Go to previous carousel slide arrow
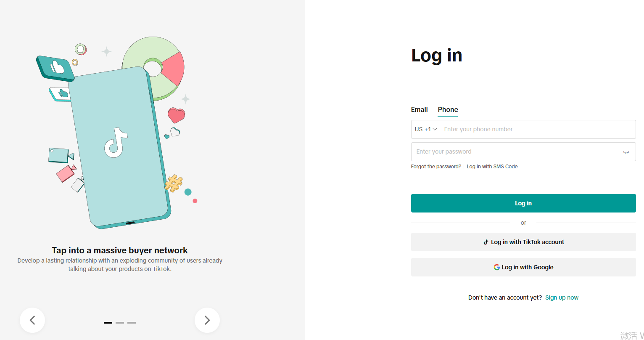644x340 pixels. click(32, 320)
